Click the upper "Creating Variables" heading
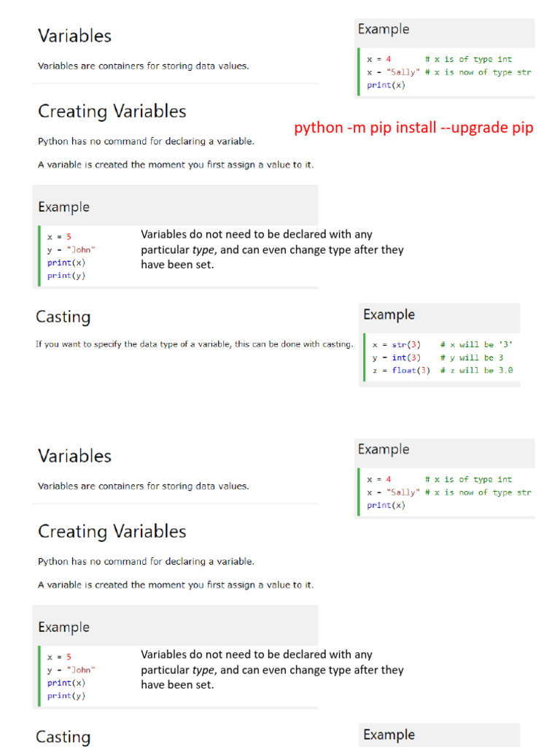This screenshot has width=560, height=747. [x=112, y=112]
